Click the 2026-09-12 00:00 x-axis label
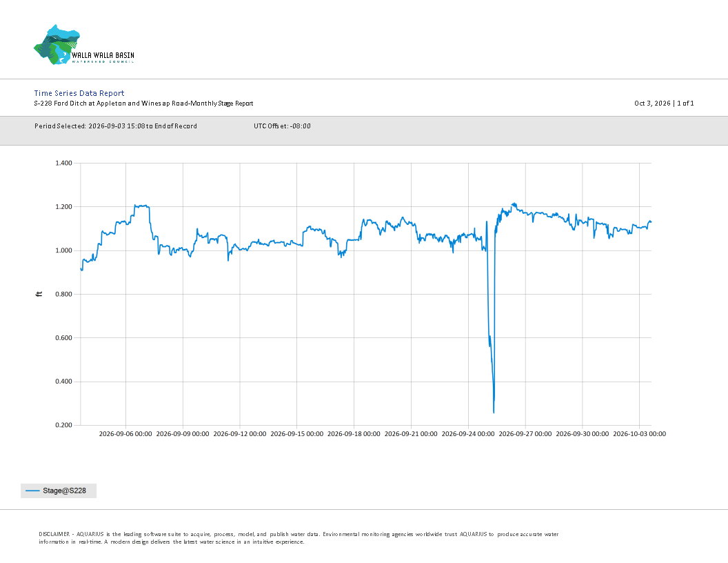This screenshot has width=728, height=563. click(x=240, y=434)
